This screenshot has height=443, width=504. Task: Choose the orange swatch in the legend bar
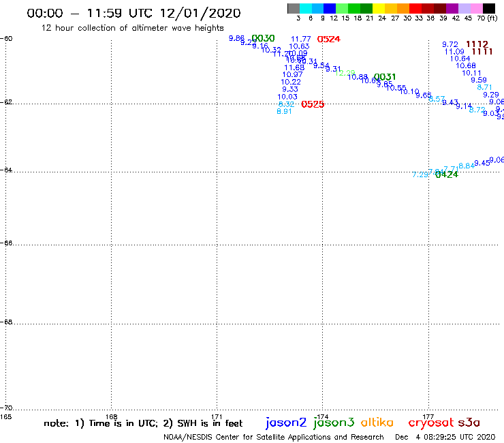click(403, 8)
